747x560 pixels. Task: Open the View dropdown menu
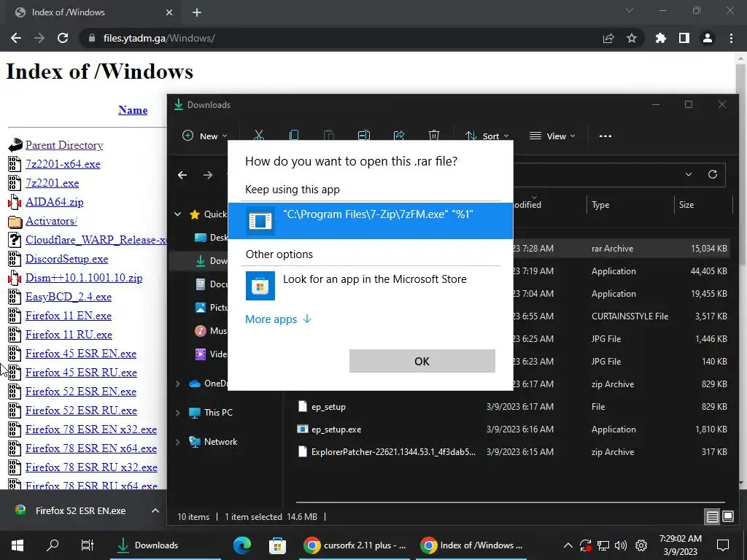[x=553, y=136]
